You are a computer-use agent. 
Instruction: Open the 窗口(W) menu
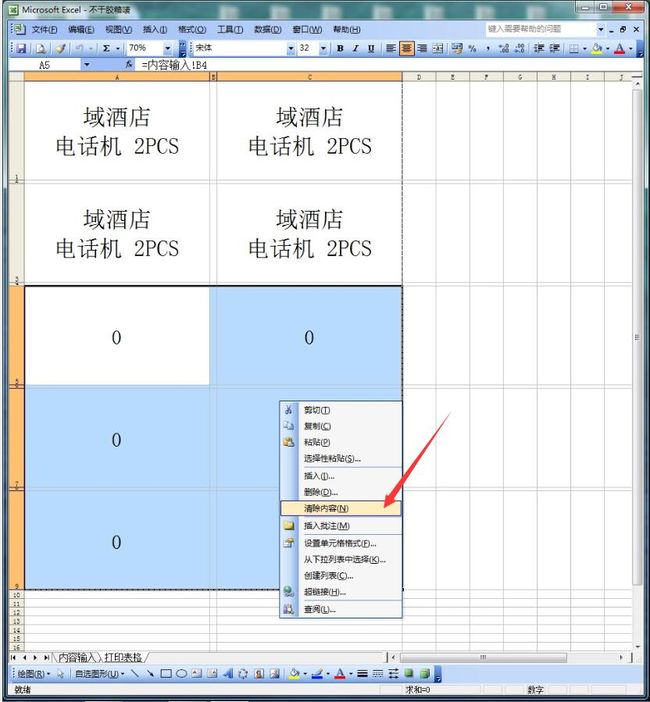[307, 30]
